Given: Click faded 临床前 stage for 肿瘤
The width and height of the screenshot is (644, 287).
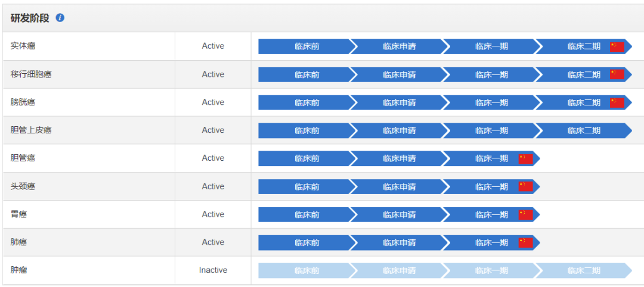Looking at the screenshot, I should pos(307,270).
